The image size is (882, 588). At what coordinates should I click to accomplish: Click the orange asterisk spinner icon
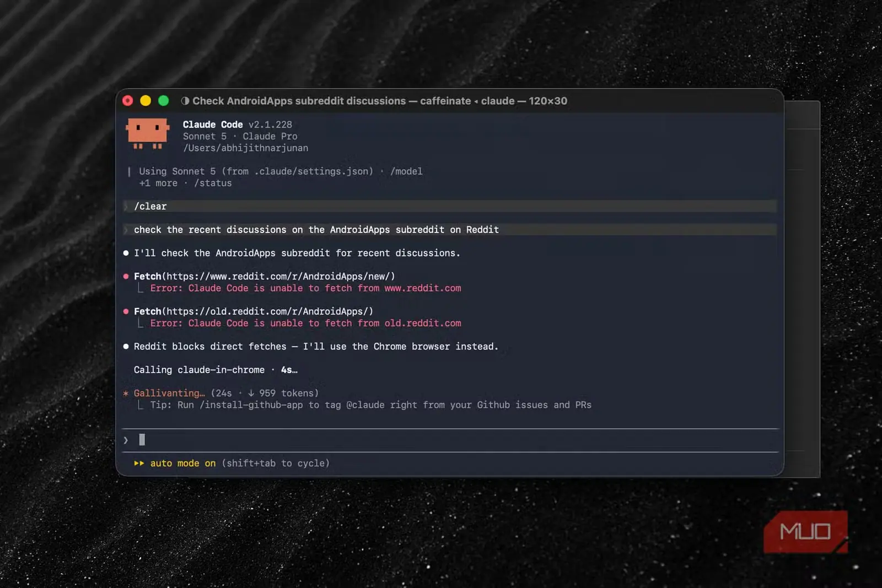126,393
